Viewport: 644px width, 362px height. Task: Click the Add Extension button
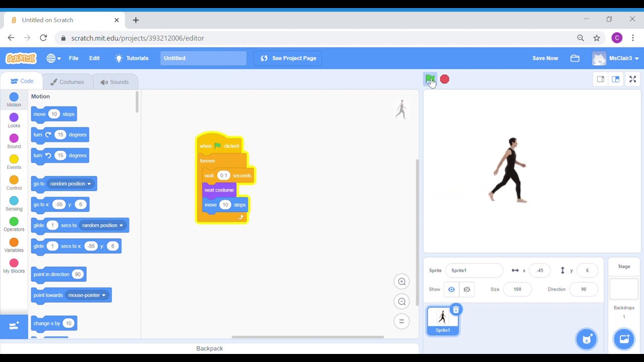point(14,326)
